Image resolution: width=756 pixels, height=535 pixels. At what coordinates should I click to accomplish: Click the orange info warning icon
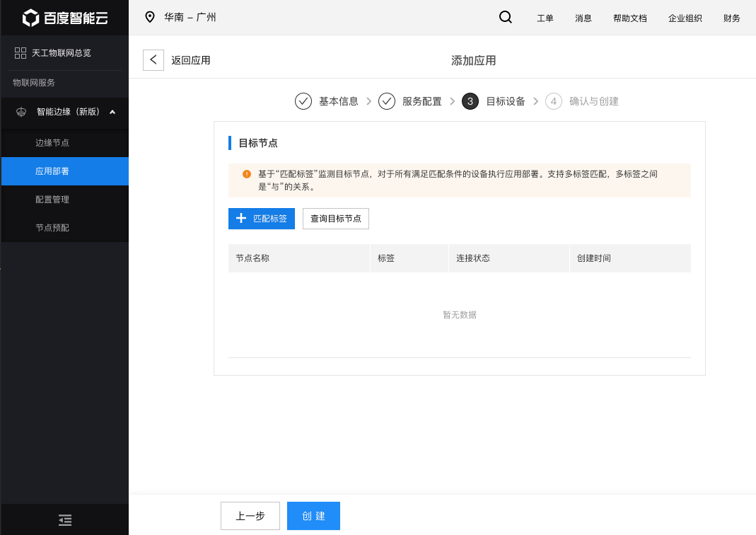pos(247,174)
